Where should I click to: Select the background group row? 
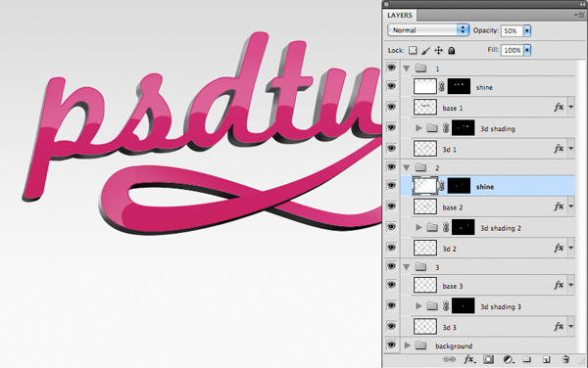pos(487,345)
